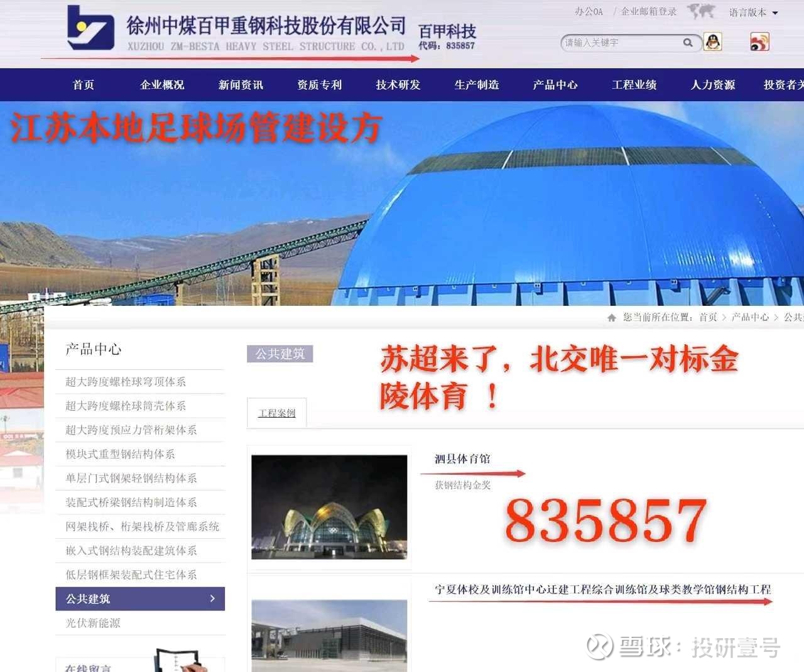Click 首页 in the breadcrumb path

click(x=708, y=317)
